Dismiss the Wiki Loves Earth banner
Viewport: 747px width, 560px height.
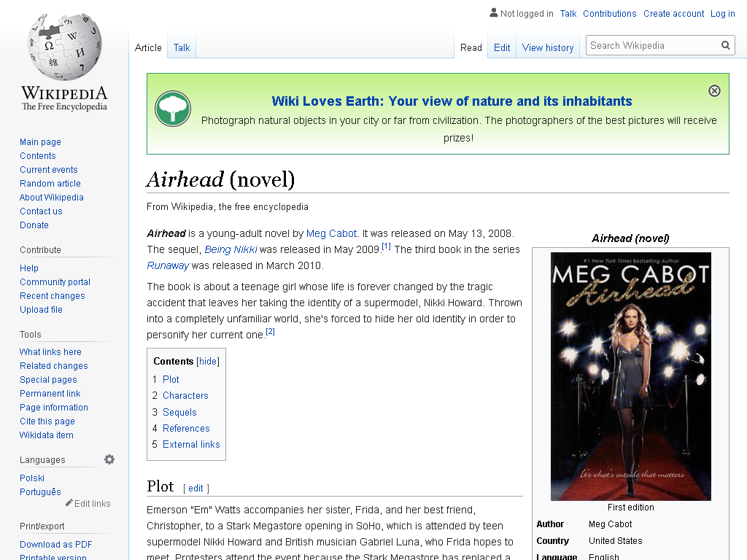point(714,91)
